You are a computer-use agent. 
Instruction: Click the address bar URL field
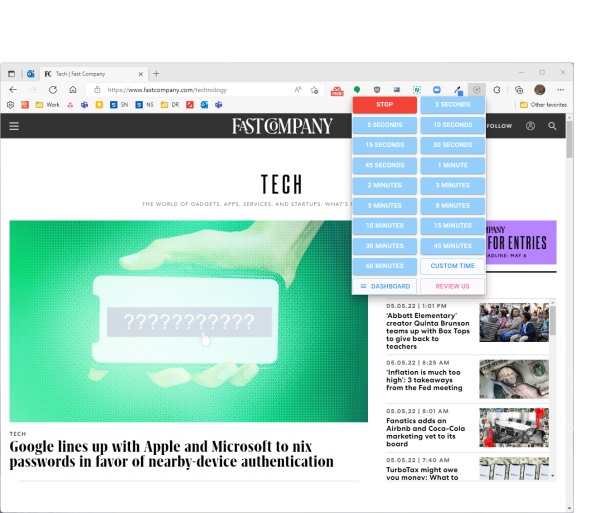pyautogui.click(x=190, y=90)
